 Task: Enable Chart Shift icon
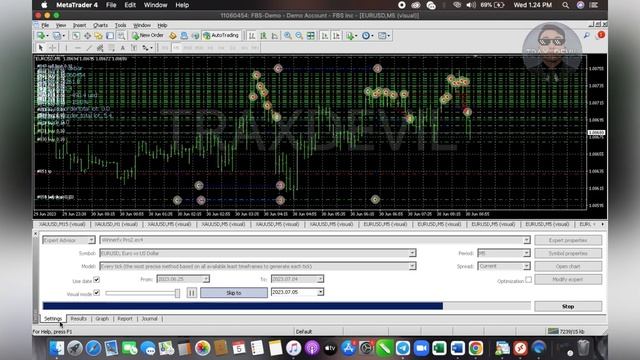336,36
